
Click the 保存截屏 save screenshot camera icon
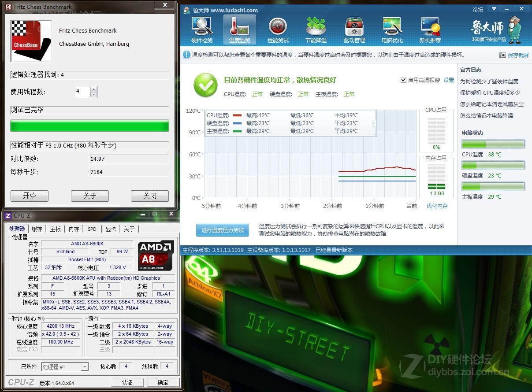pos(502,55)
